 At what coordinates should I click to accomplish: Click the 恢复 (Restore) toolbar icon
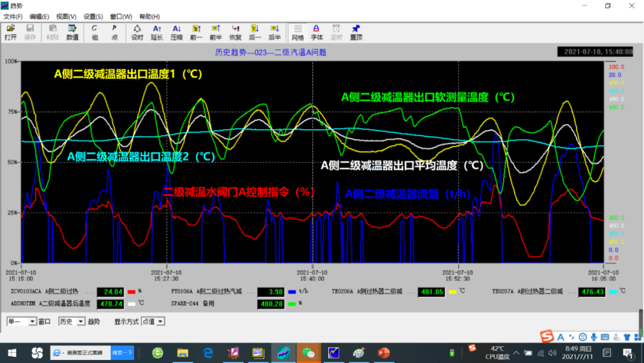tap(236, 32)
